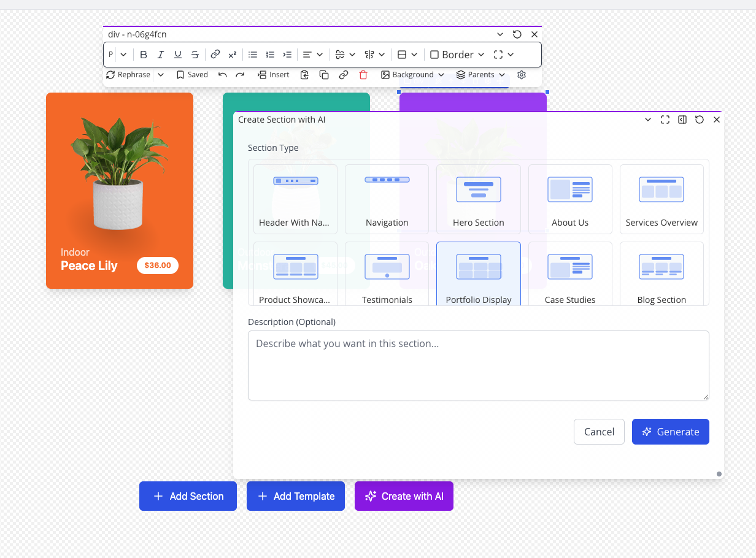Expand the Border dropdown

click(457, 55)
